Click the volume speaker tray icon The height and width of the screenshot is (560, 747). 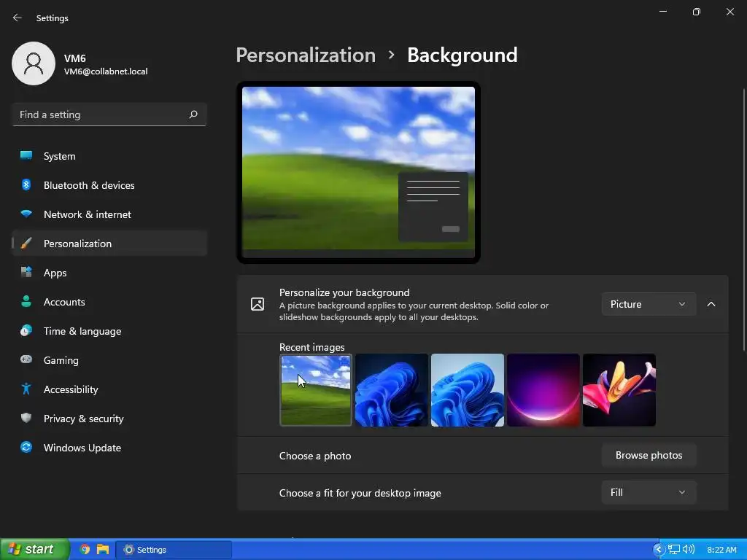[x=689, y=550]
